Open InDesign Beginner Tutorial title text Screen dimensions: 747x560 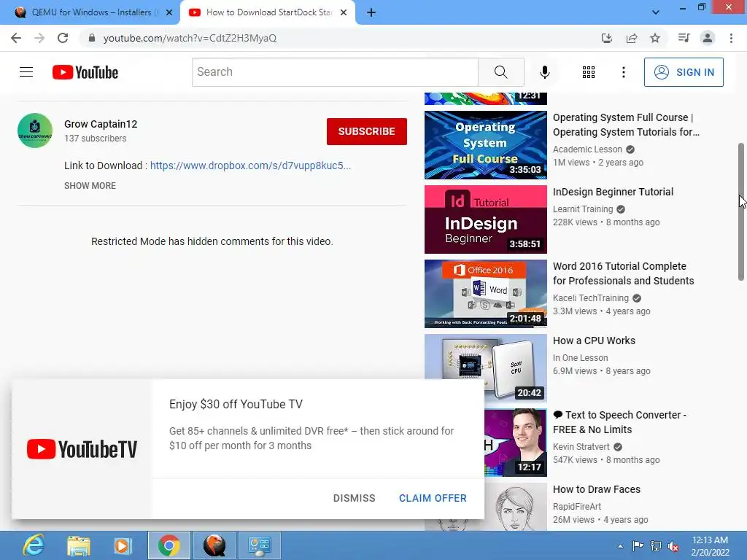click(x=613, y=192)
